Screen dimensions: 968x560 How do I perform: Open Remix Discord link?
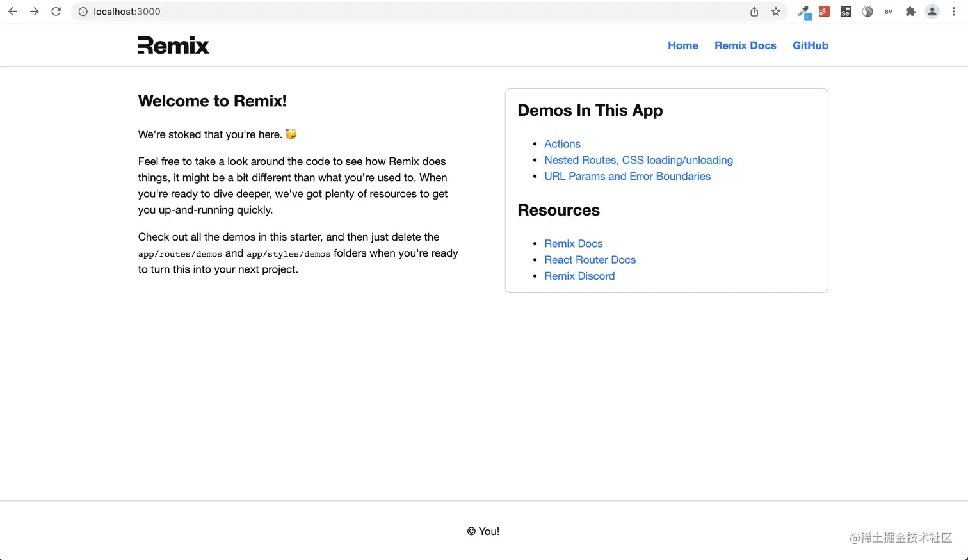(579, 276)
